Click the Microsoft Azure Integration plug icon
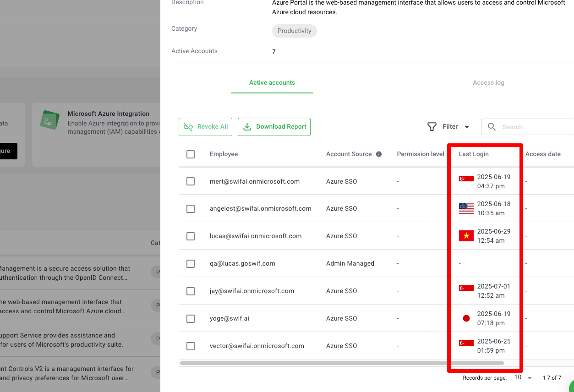This screenshot has width=574, height=392. [x=50, y=120]
